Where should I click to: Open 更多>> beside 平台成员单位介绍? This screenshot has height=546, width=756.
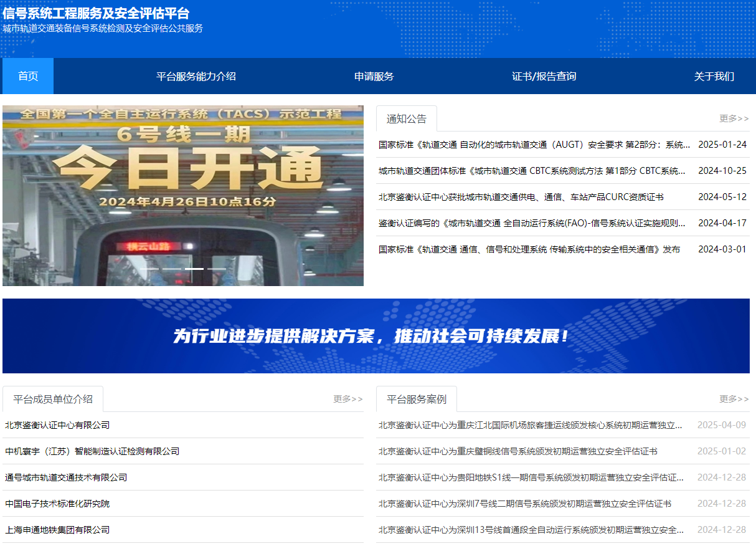point(348,399)
